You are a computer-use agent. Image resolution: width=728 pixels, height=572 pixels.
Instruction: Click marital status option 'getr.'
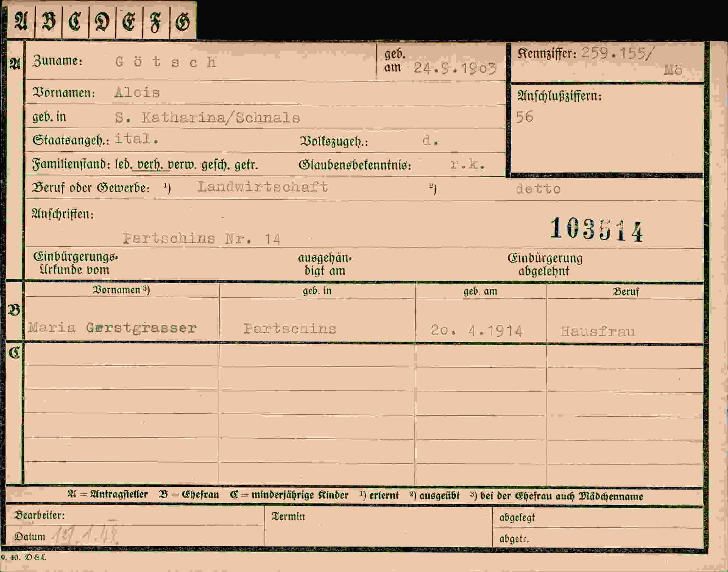tap(246, 165)
